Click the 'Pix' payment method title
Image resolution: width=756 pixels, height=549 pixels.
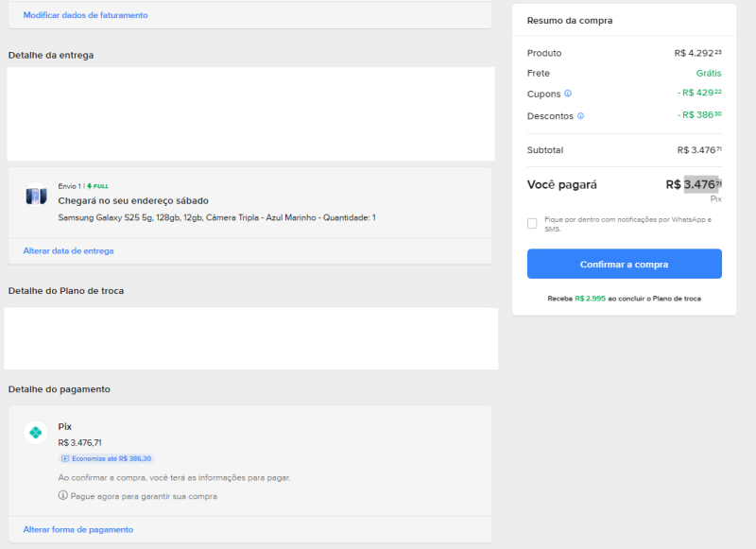(x=65, y=426)
